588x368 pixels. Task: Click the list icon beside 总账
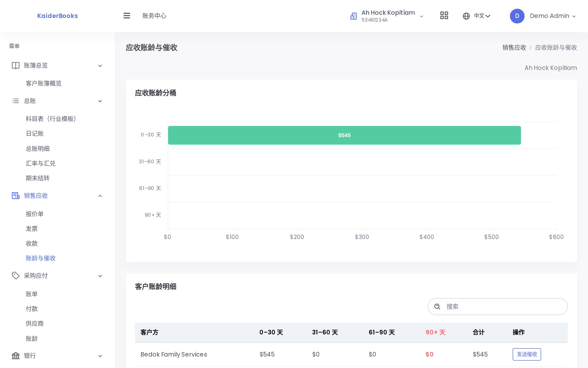pos(16,101)
